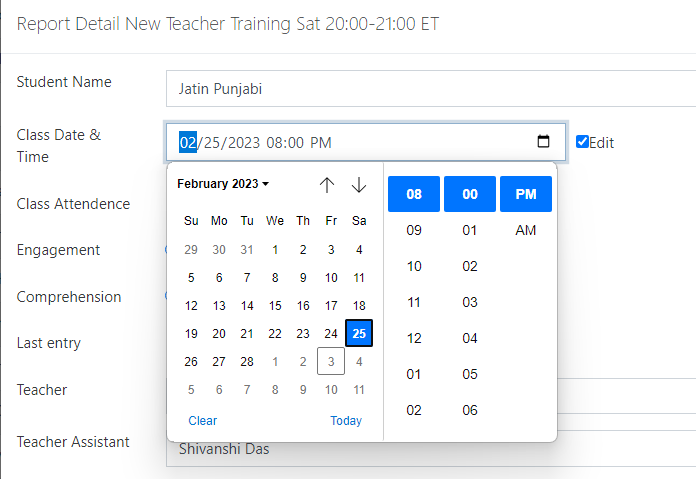The image size is (696, 479).
Task: Go to previous month with up arrow
Action: pyautogui.click(x=327, y=185)
